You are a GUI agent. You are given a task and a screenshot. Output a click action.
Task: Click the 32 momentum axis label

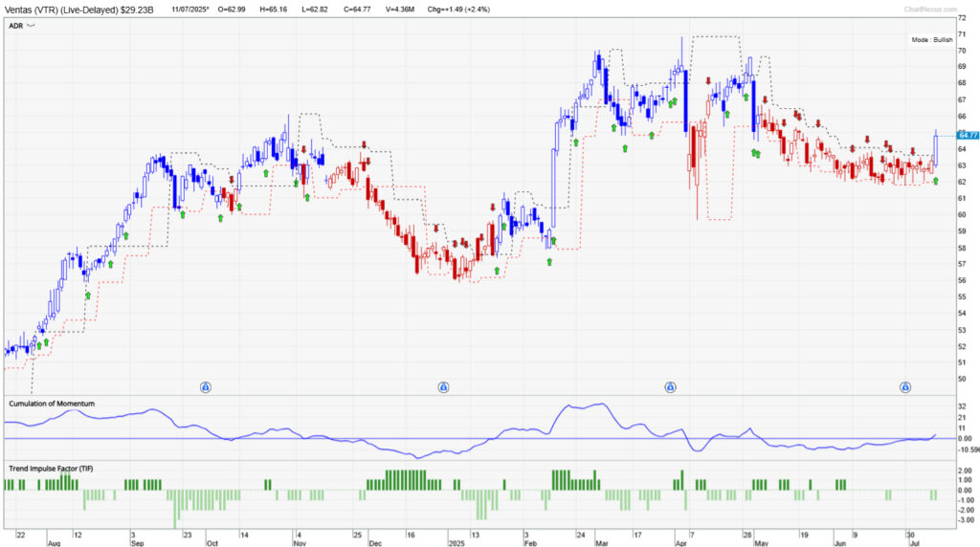tap(963, 406)
